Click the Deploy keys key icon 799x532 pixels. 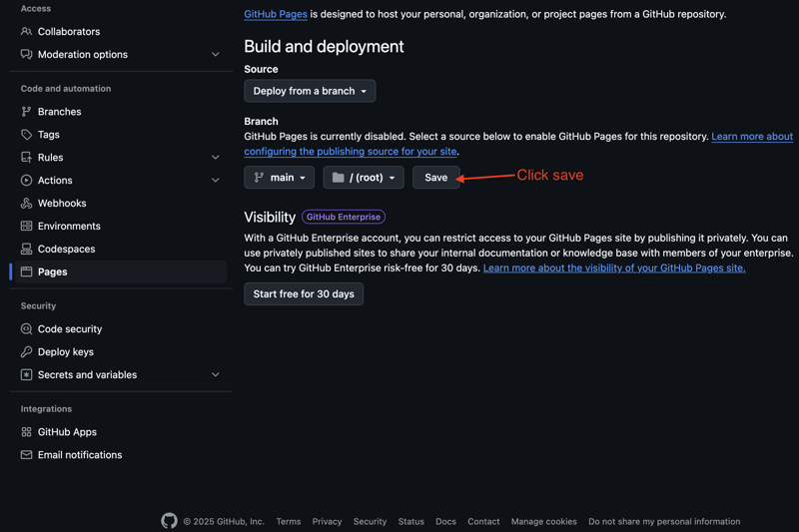coord(26,351)
